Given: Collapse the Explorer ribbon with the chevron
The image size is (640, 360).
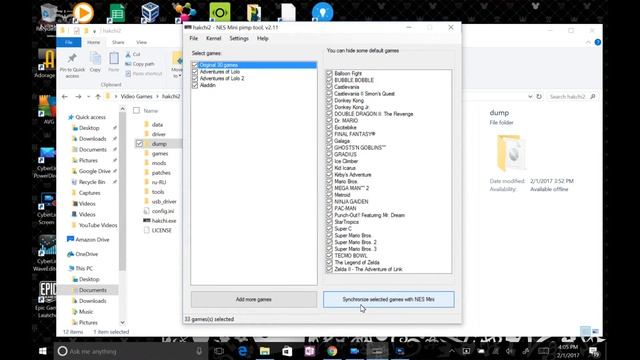Looking at the screenshot, I should (x=588, y=42).
